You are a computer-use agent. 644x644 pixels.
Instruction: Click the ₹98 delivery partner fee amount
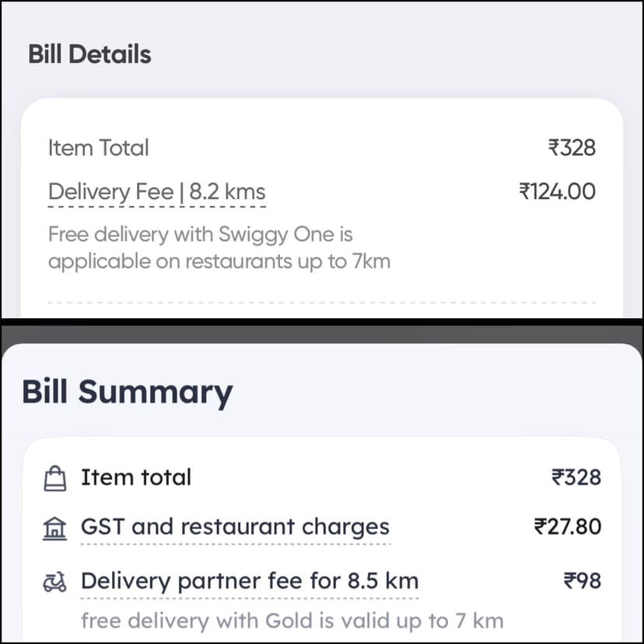pos(582,580)
